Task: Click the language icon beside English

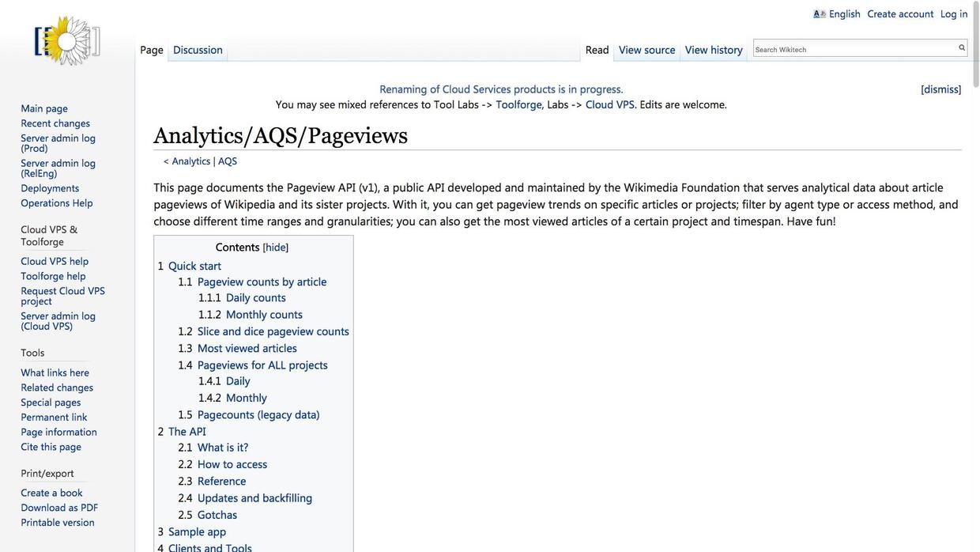Action: click(x=819, y=13)
